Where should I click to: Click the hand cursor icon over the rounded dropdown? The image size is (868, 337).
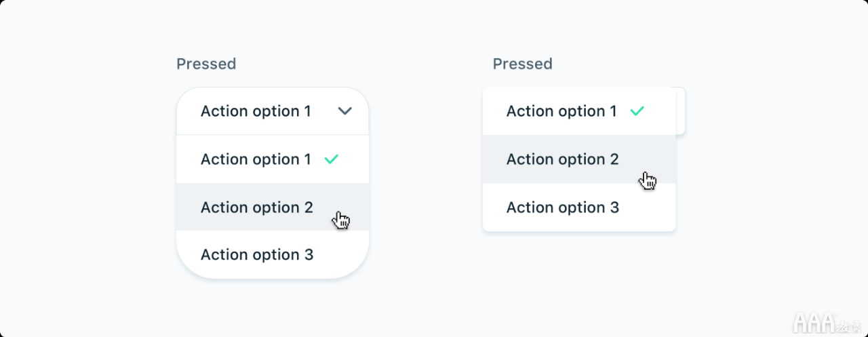pos(341,220)
